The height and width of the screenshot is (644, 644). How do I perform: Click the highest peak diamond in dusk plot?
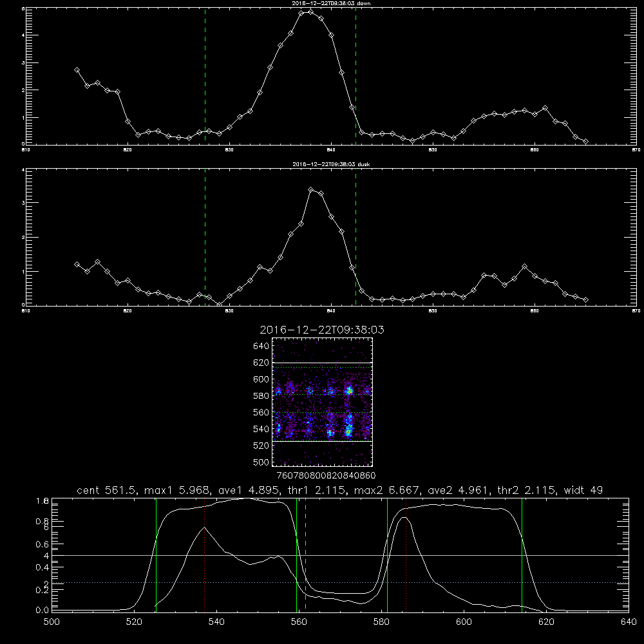(x=311, y=190)
